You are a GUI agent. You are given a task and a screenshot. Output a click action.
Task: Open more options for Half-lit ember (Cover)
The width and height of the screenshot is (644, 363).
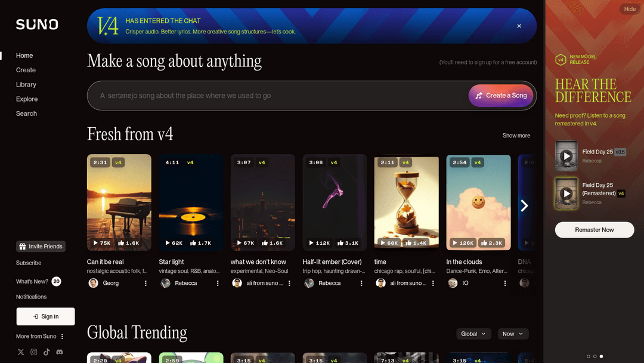coord(361,283)
